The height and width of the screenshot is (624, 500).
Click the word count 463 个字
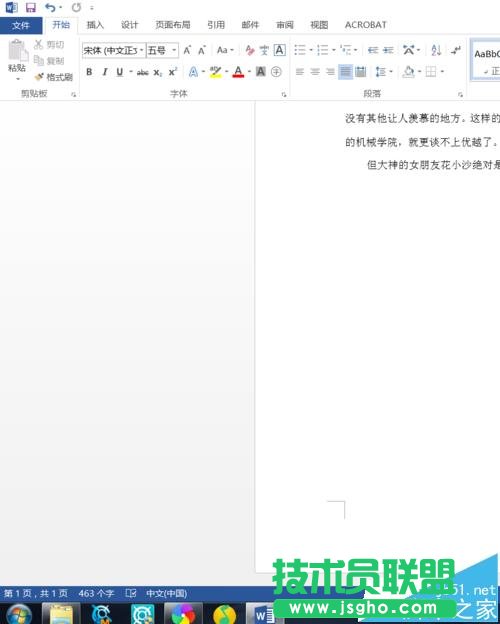(96, 593)
